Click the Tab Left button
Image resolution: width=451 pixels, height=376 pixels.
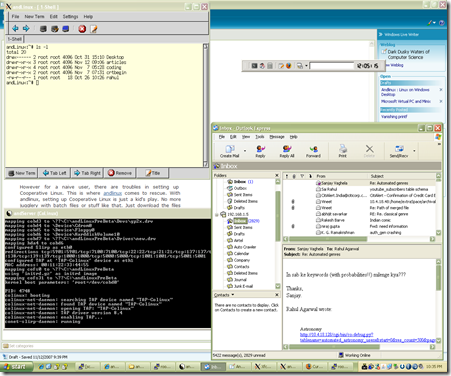pyautogui.click(x=54, y=173)
